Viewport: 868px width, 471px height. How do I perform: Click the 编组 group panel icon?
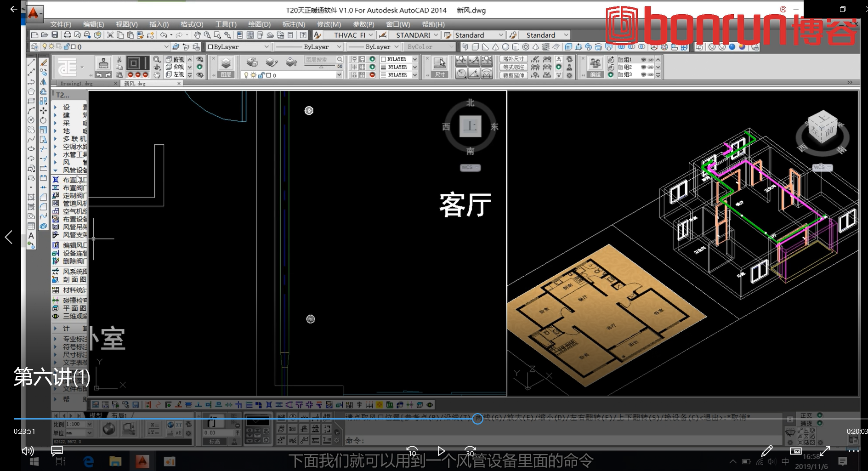(595, 67)
